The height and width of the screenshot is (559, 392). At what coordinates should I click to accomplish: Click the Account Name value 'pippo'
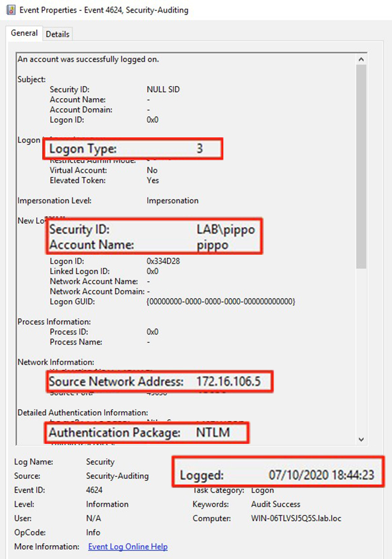point(213,245)
